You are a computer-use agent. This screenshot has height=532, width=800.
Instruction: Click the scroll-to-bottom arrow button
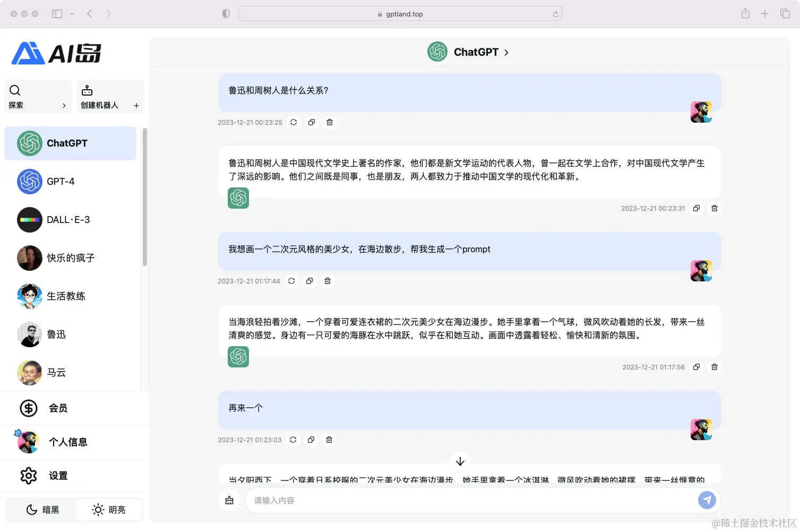(460, 461)
